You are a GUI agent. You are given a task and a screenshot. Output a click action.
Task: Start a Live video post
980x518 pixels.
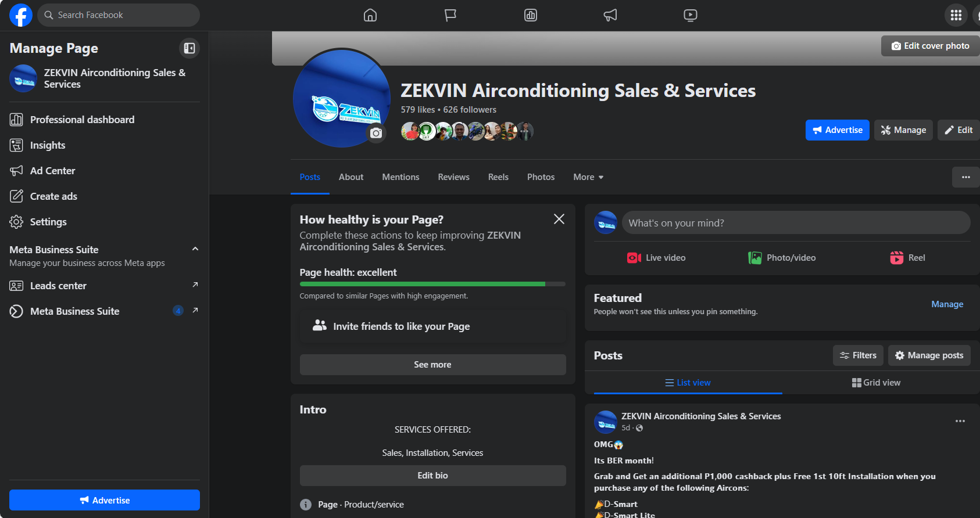656,258
